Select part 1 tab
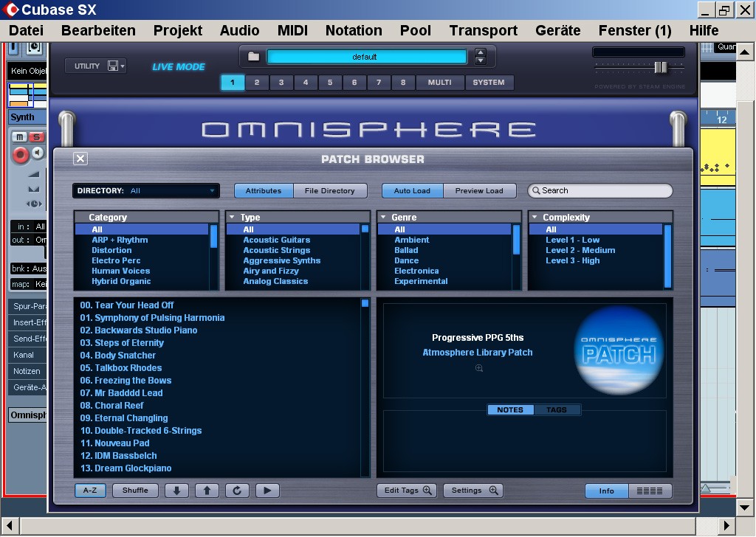 (233, 83)
